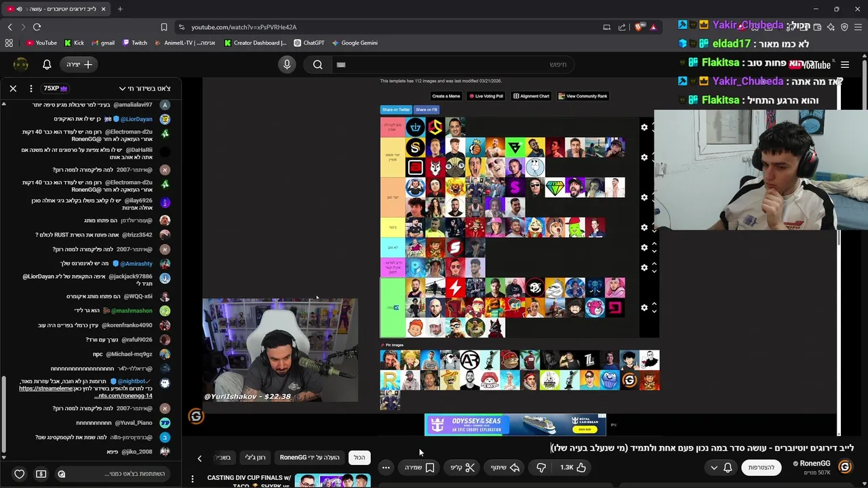Open the YouTube account avatar menu
The height and width of the screenshot is (488, 868).
click(21, 64)
